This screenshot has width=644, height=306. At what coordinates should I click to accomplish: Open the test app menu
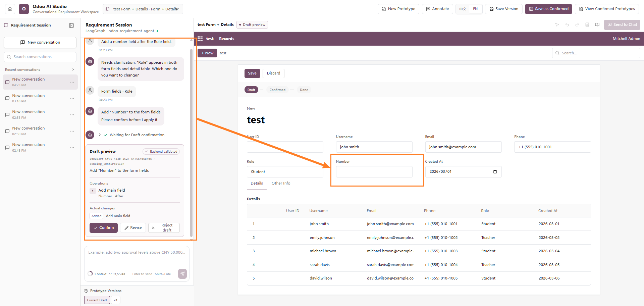click(x=210, y=39)
